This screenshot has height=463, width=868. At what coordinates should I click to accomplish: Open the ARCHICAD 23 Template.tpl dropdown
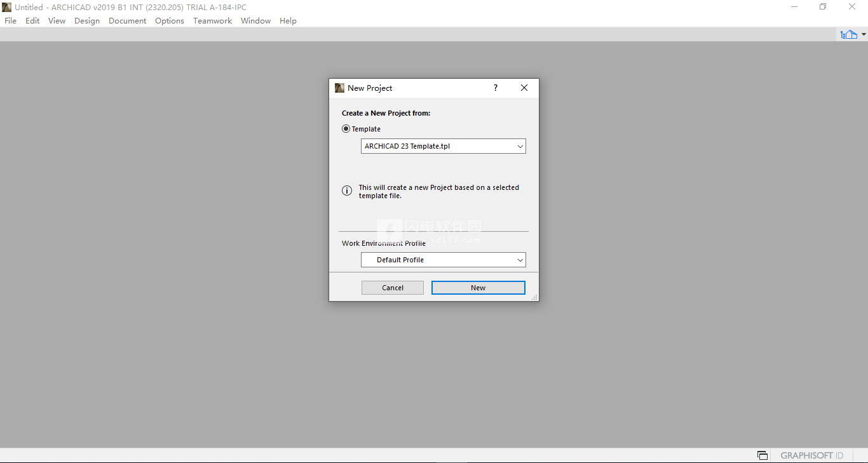[444, 146]
